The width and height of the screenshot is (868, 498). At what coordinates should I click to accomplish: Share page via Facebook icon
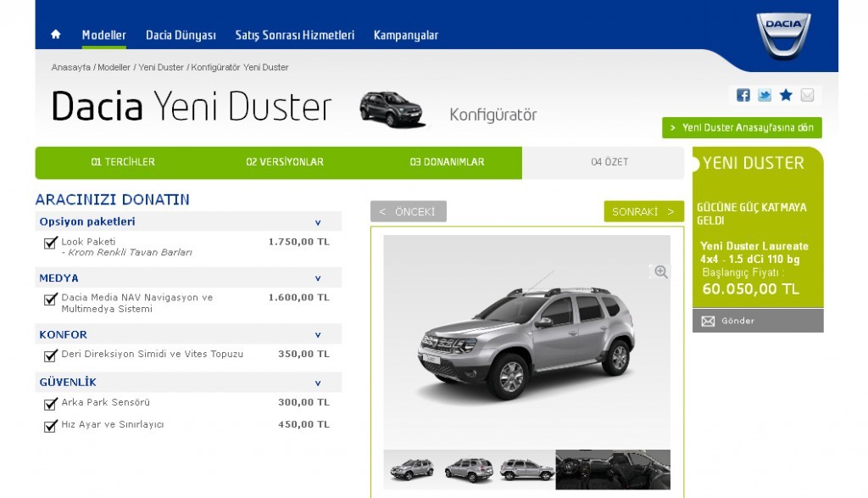coord(743,95)
